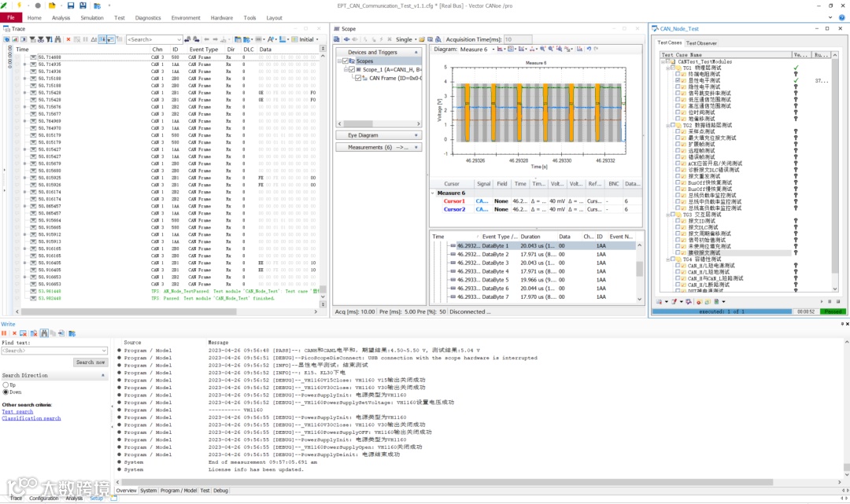Toggle the Scope_1 checkbox in Scopes tree
Screen dimensions: 850x504
coord(352,69)
